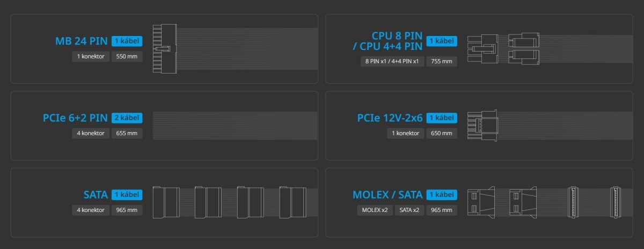Click the "4 konektor" tag under PCIe 6+2 PIN

tap(90, 133)
